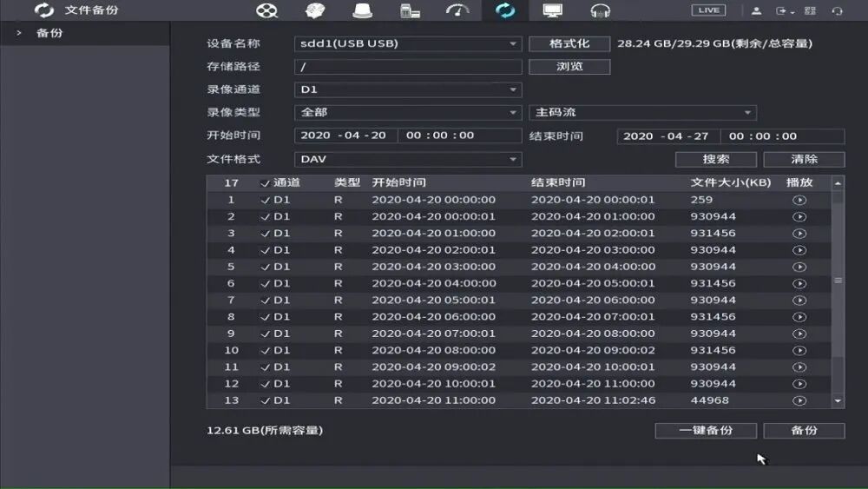Click the 格式化 button

click(x=569, y=43)
